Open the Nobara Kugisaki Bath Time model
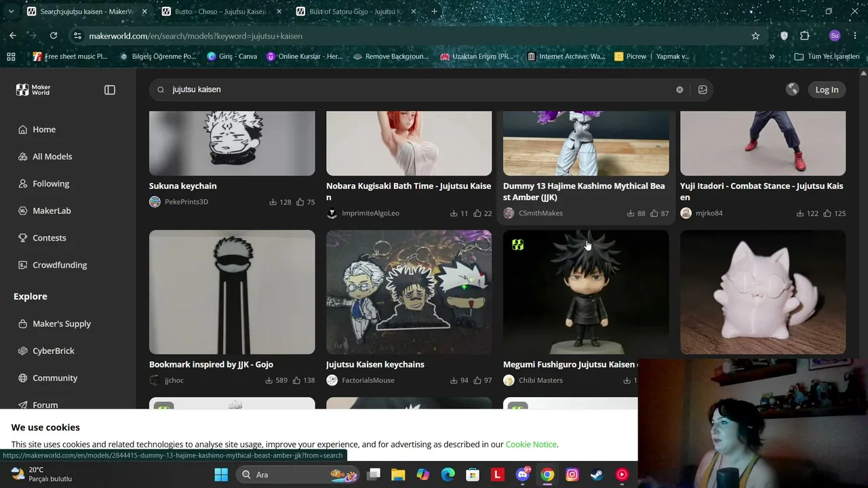The image size is (868, 488). pos(409,191)
